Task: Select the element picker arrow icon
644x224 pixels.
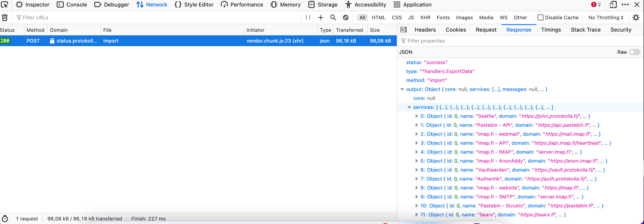Action: click(5, 4)
